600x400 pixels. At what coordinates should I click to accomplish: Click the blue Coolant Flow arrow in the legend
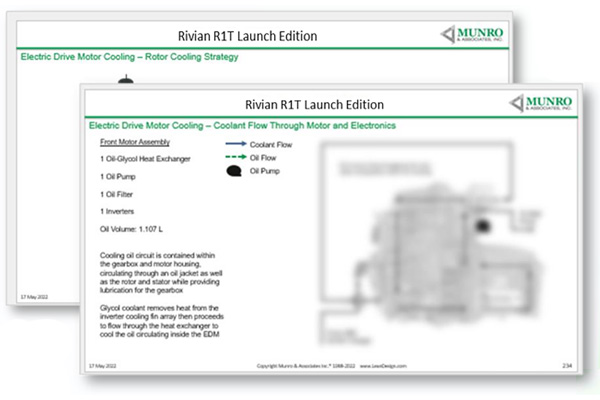[236, 144]
